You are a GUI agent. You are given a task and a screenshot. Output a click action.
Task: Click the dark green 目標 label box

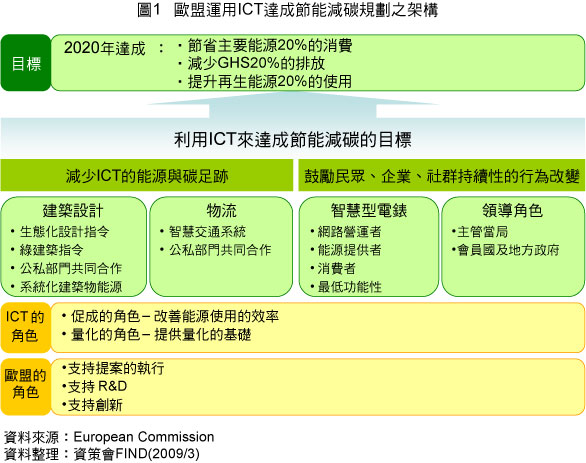26,63
